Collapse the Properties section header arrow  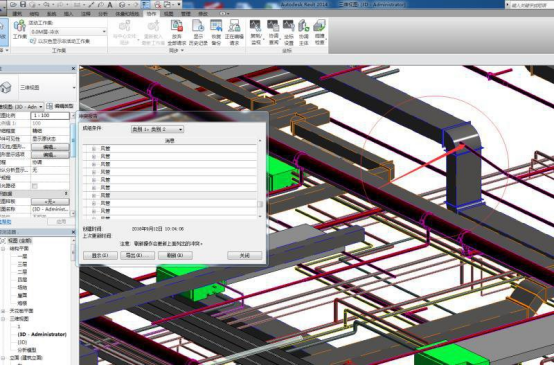pyautogui.click(x=66, y=193)
